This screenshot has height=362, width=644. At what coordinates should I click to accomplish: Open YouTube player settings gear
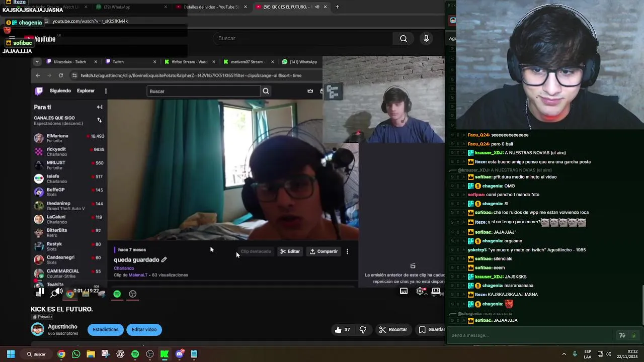coord(420,291)
